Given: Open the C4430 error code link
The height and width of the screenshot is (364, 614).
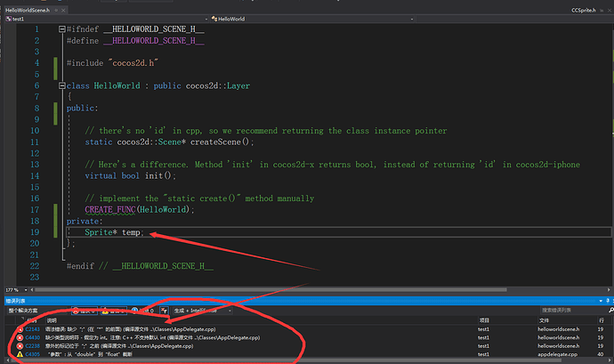Looking at the screenshot, I should coord(33,337).
